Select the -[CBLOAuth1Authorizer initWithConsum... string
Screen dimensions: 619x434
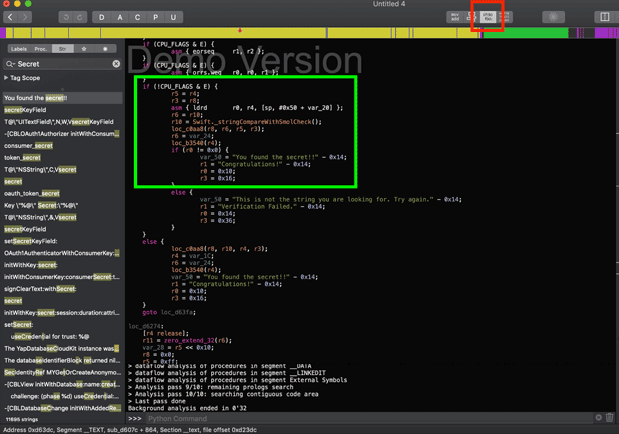pyautogui.click(x=62, y=134)
